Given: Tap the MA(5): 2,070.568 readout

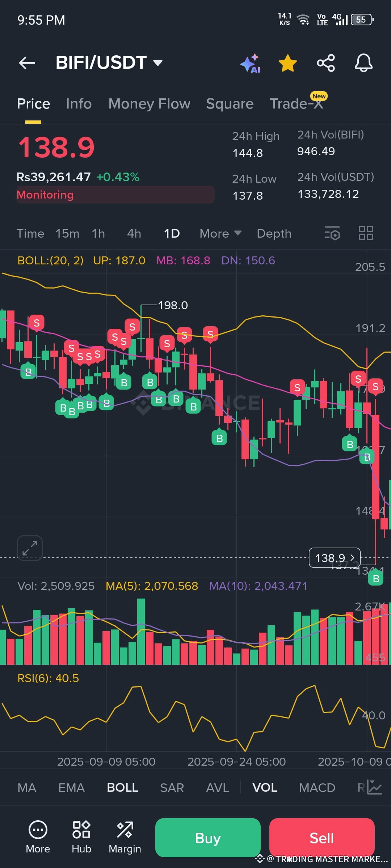Looking at the screenshot, I should (152, 586).
